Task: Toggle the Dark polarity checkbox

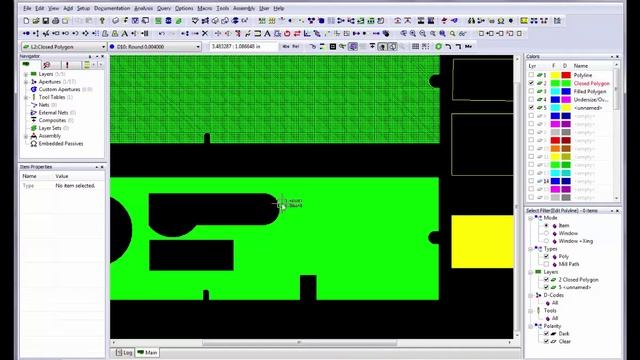Action: [546, 334]
